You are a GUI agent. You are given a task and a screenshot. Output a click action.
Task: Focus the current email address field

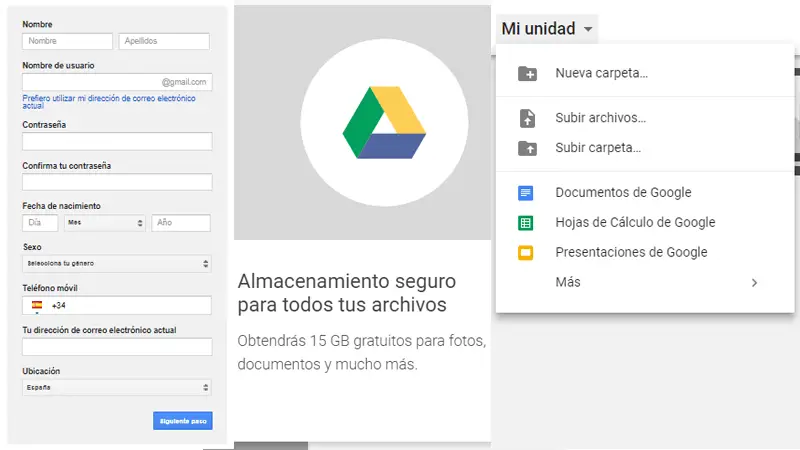[x=117, y=347]
